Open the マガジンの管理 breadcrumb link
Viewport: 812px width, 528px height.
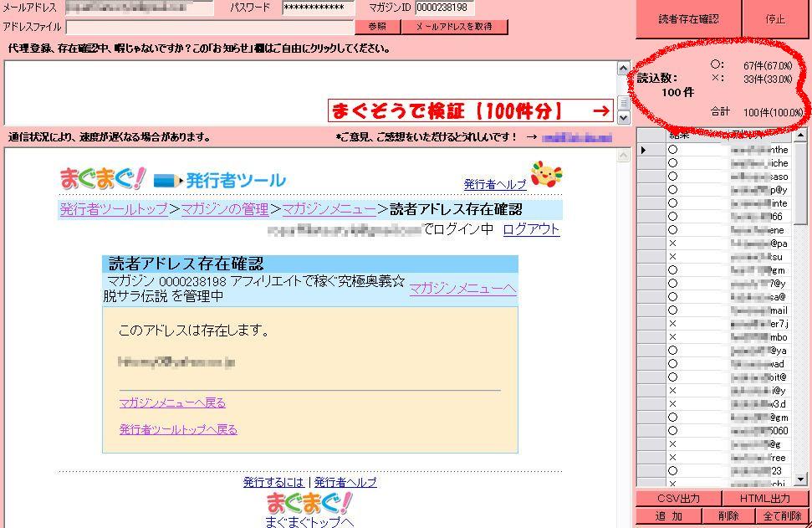pyautogui.click(x=225, y=209)
